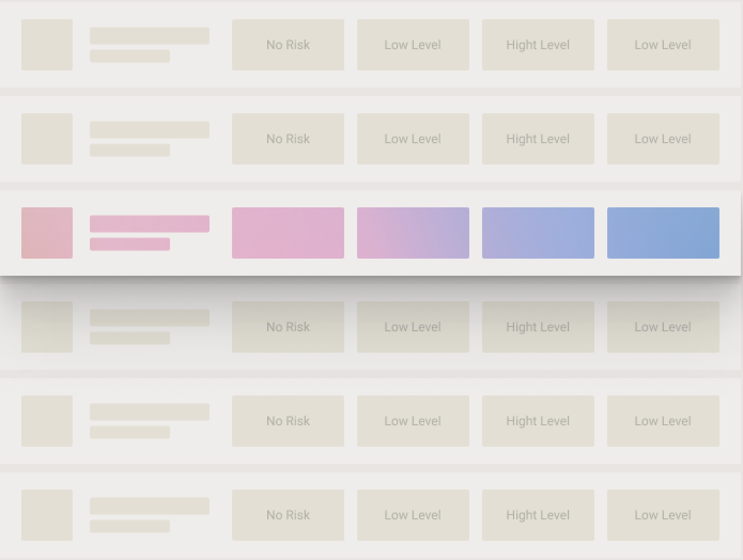Click the Hight Level cell in the bottom row
Screen dimensions: 743x560
pos(538,515)
